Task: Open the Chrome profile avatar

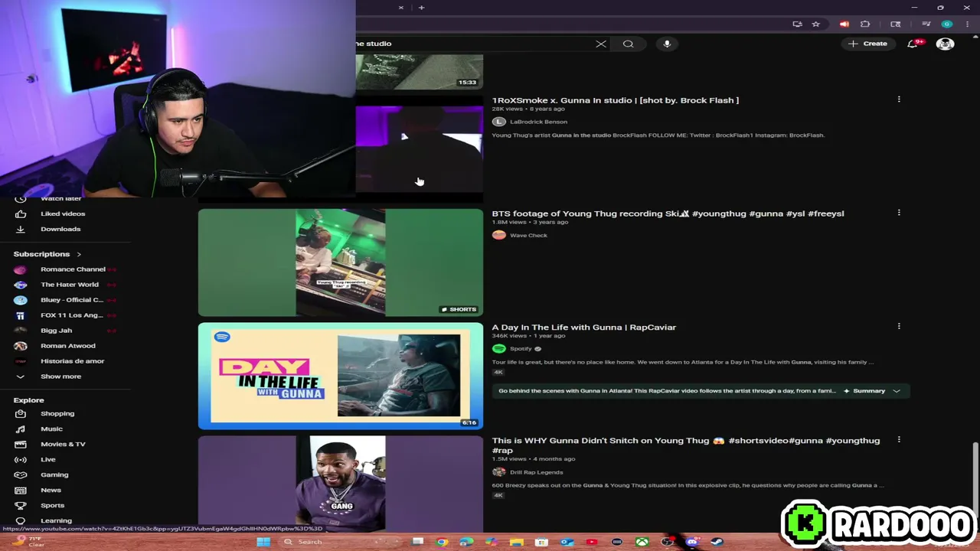Action: (x=947, y=24)
